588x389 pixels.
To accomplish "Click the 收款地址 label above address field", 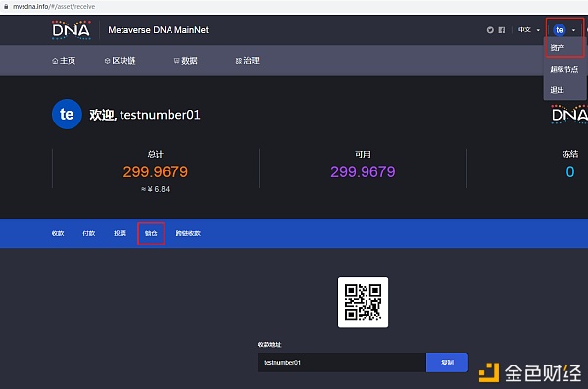I will 269,344.
